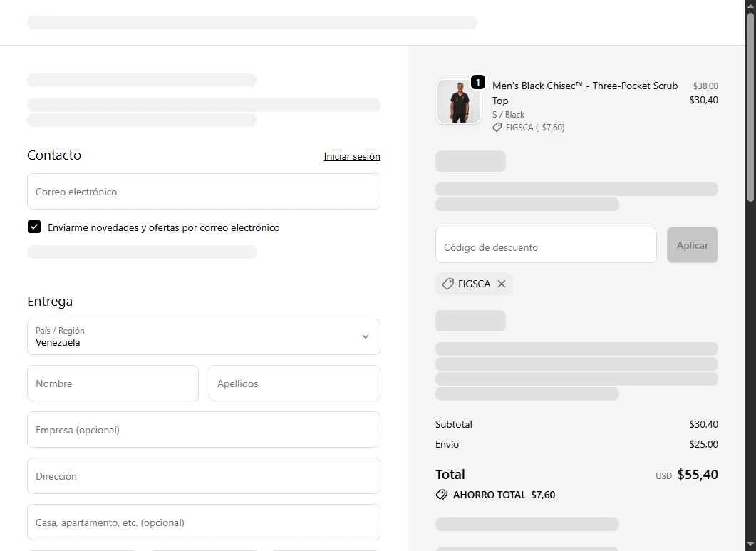Uncheck the email news and offers checkbox
The width and height of the screenshot is (756, 551).
pos(34,227)
